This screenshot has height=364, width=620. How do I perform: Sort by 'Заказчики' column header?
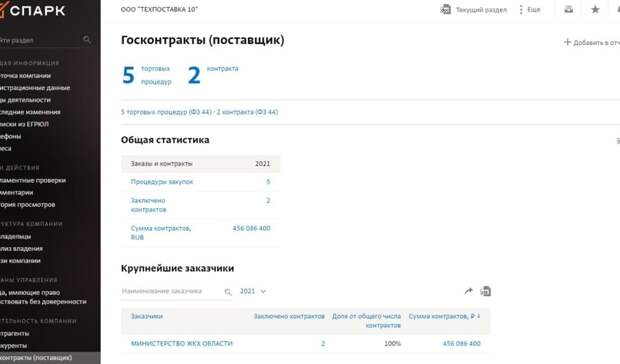coord(147,316)
